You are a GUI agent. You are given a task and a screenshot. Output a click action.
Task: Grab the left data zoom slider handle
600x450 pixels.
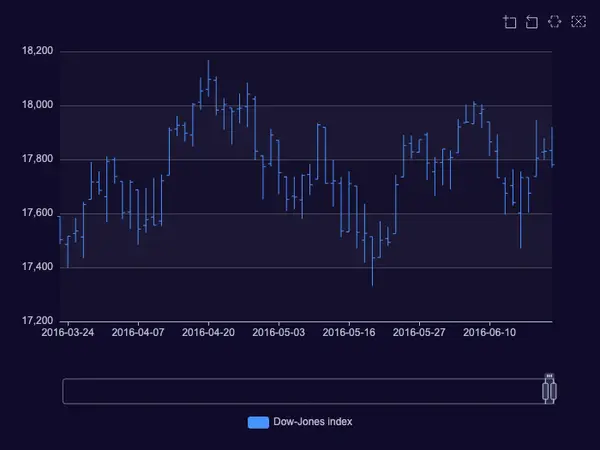click(545, 391)
